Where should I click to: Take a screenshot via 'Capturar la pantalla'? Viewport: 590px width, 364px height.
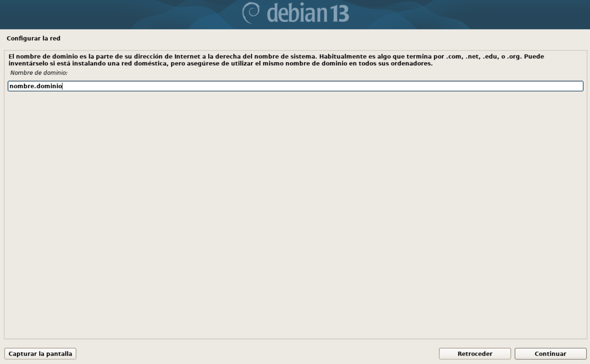click(x=40, y=354)
